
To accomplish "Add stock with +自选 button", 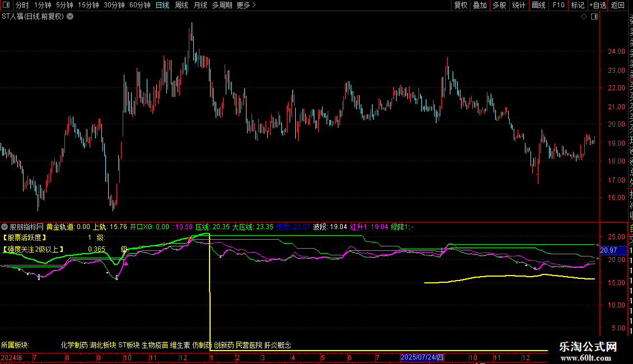I will tap(598, 5).
